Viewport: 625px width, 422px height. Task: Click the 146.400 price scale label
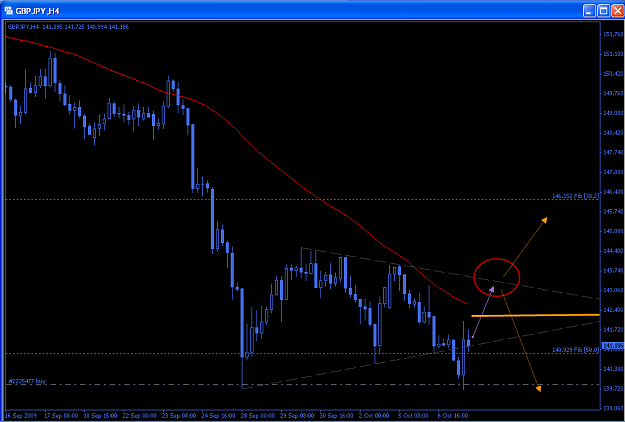point(613,192)
